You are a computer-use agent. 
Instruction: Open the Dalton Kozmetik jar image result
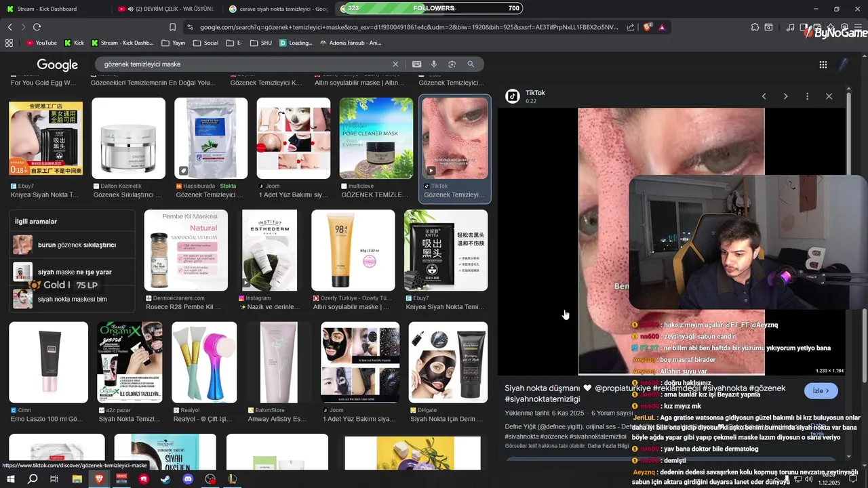128,138
